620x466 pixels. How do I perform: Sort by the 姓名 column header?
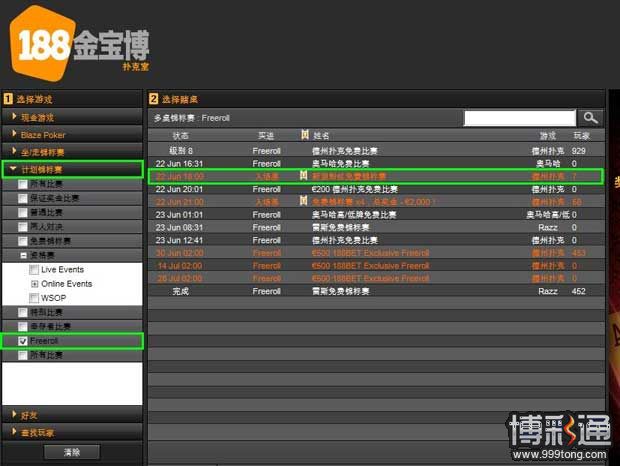point(321,136)
